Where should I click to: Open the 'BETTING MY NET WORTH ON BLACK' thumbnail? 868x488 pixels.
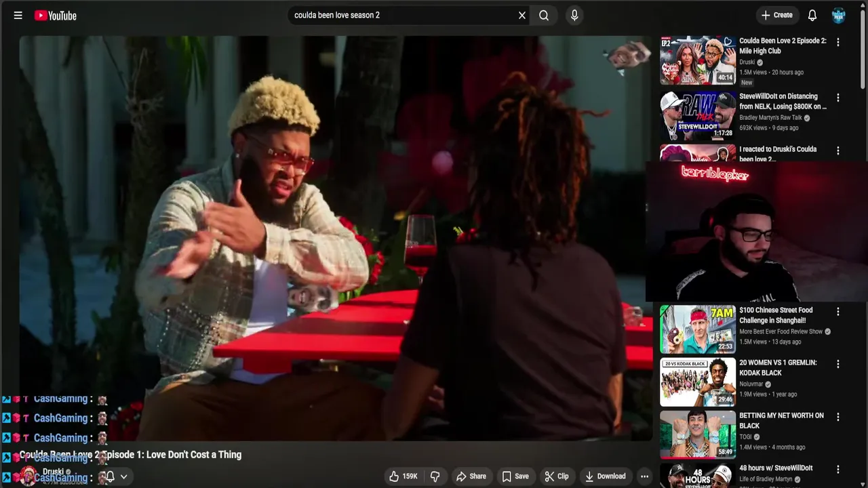point(698,434)
